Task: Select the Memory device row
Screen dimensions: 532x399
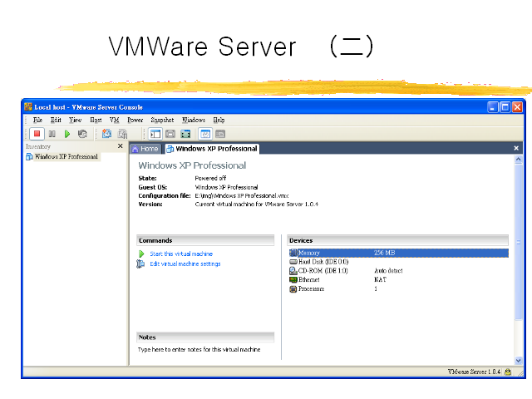Action: (399, 253)
